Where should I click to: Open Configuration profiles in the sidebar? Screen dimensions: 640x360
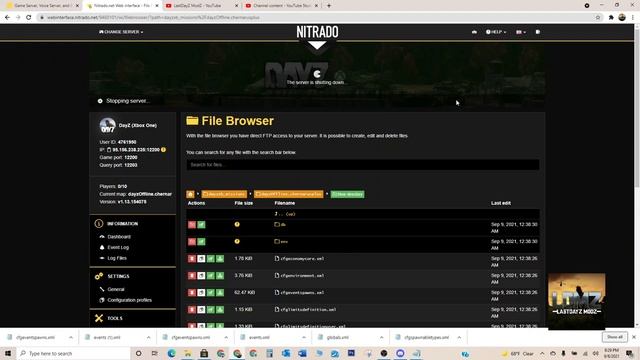129,300
